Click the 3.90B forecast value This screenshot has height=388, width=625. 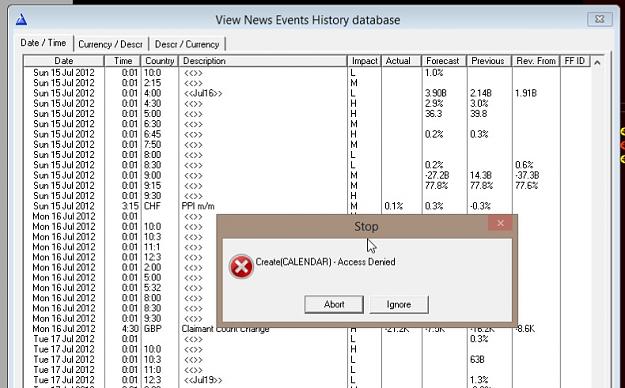pyautogui.click(x=435, y=93)
